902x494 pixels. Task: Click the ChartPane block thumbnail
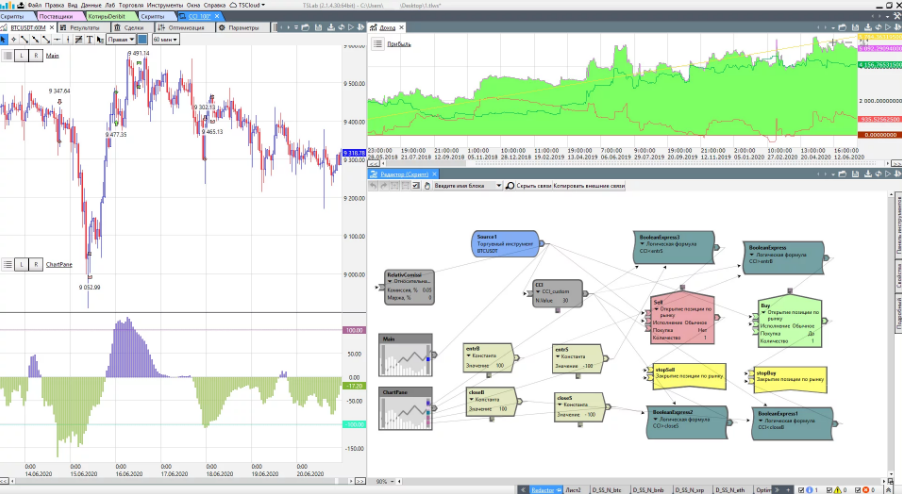[x=405, y=408]
